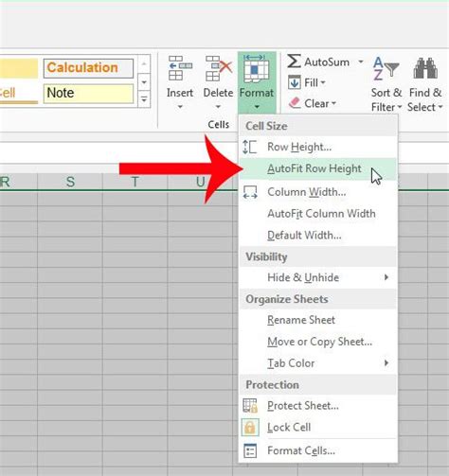The height and width of the screenshot is (476, 449).
Task: Click the Column Width icon in menu
Action: [x=250, y=192]
